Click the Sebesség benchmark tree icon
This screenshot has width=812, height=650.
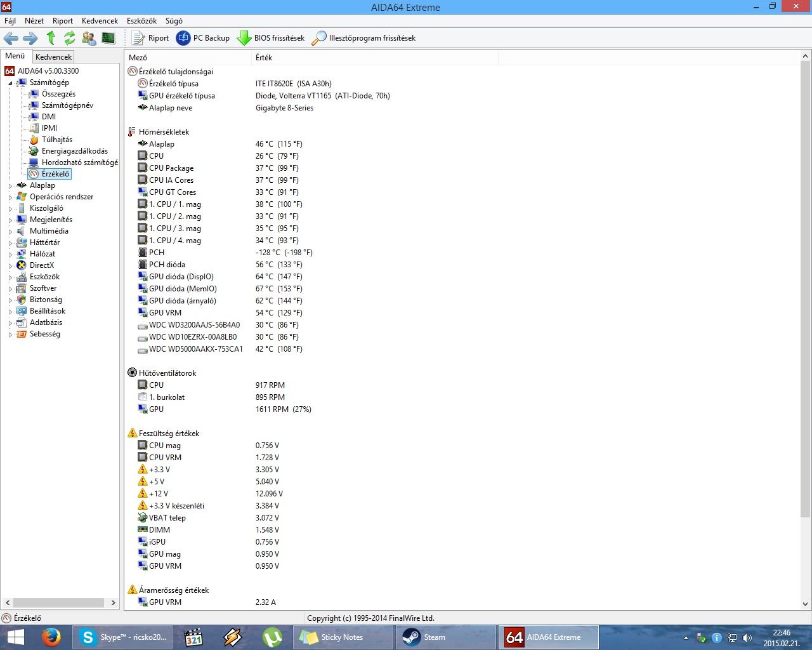(22, 334)
